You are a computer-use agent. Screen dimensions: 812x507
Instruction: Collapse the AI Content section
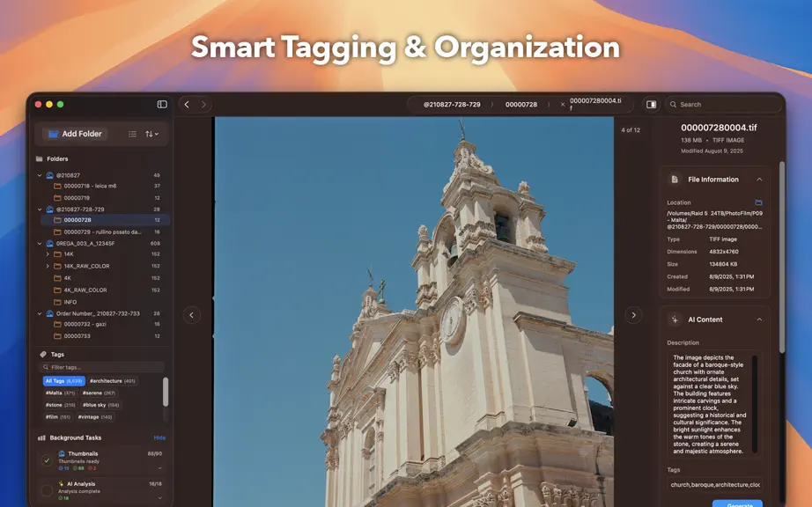pos(759,320)
